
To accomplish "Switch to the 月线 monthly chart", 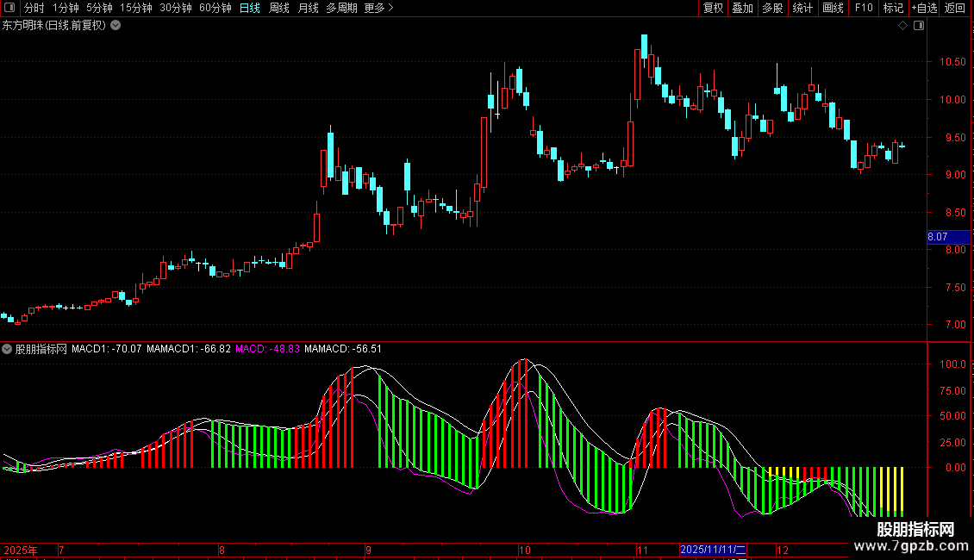I will point(308,8).
